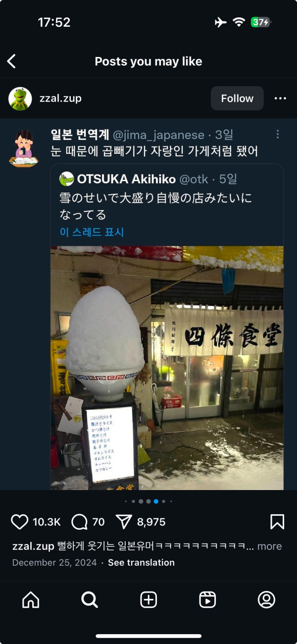Open the Reels tab icon
Image resolution: width=297 pixels, height=644 pixels.
(x=207, y=600)
